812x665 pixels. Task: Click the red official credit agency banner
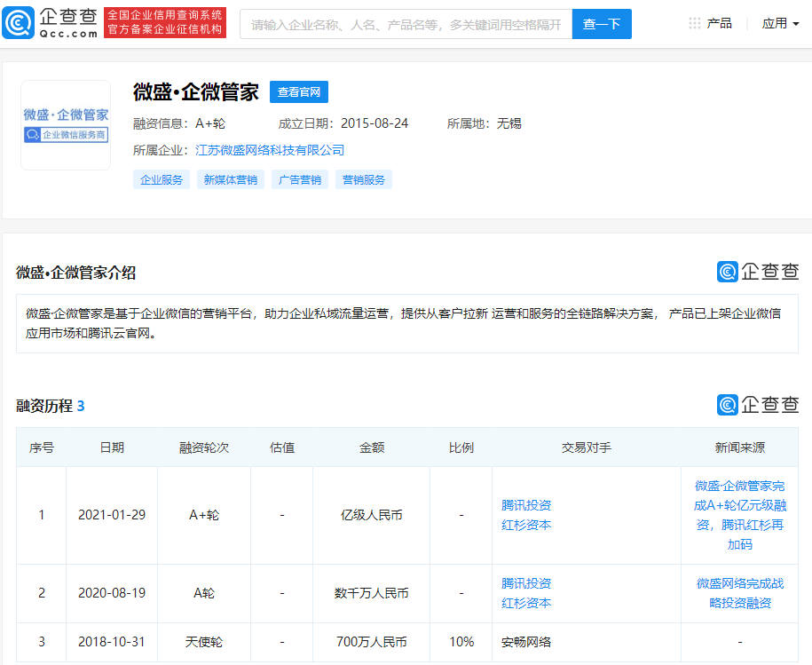[165, 23]
